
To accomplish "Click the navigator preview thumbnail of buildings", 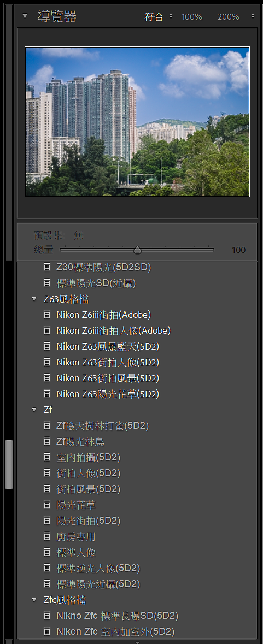I will click(x=137, y=122).
